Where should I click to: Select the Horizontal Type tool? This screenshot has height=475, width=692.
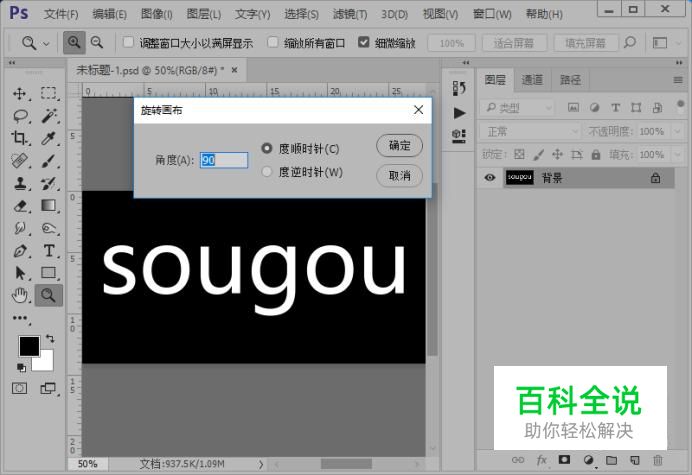(49, 251)
